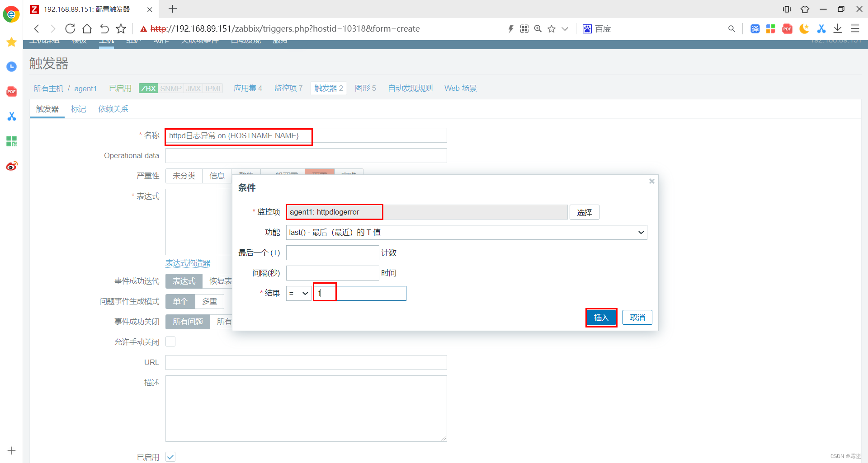Viewport: 868px width, 463px height.
Task: Toggle the night mode moon icon
Action: coord(804,29)
